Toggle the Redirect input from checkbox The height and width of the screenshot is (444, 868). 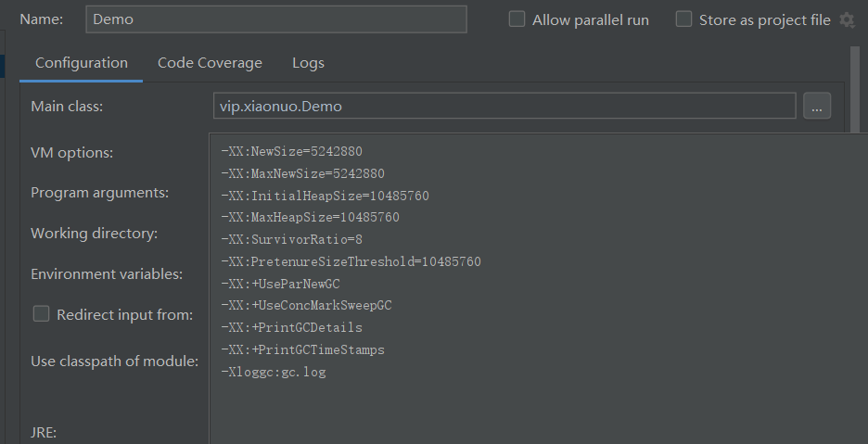click(x=41, y=314)
